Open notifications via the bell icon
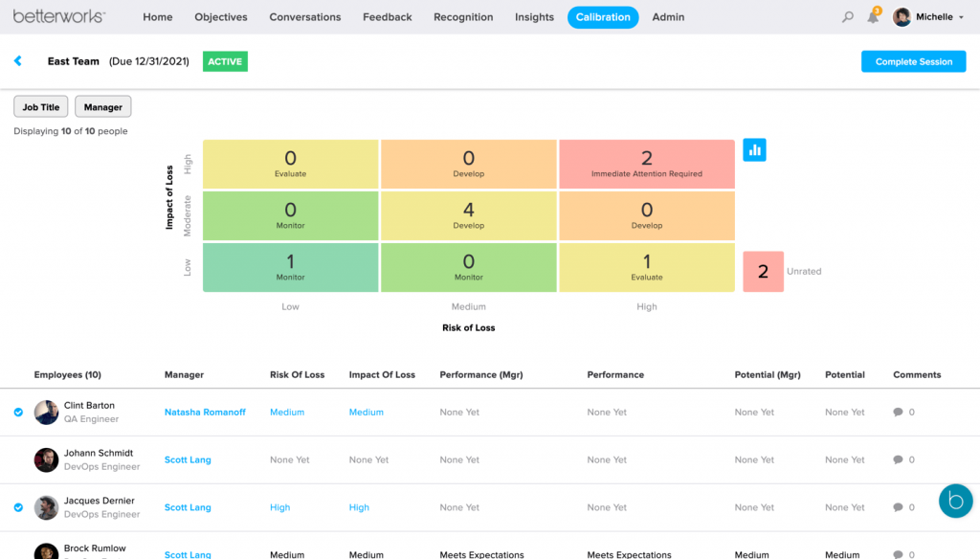Screen dimensions: 980x559 click(873, 17)
